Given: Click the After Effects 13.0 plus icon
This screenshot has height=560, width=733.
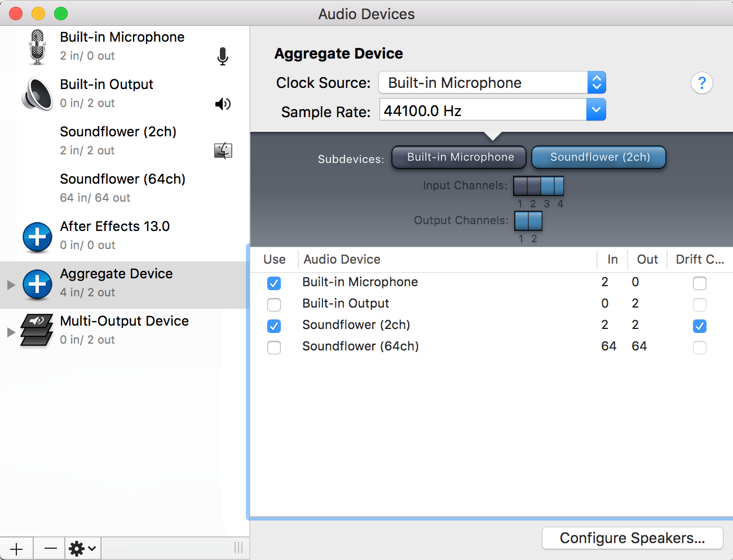Looking at the screenshot, I should pyautogui.click(x=37, y=237).
